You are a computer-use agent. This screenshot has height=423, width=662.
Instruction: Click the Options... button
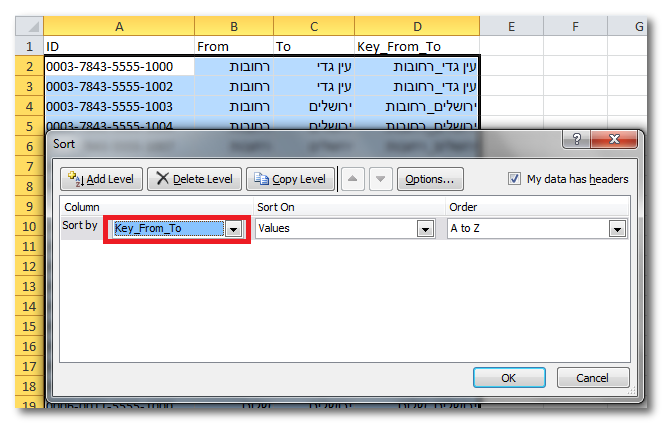430,179
